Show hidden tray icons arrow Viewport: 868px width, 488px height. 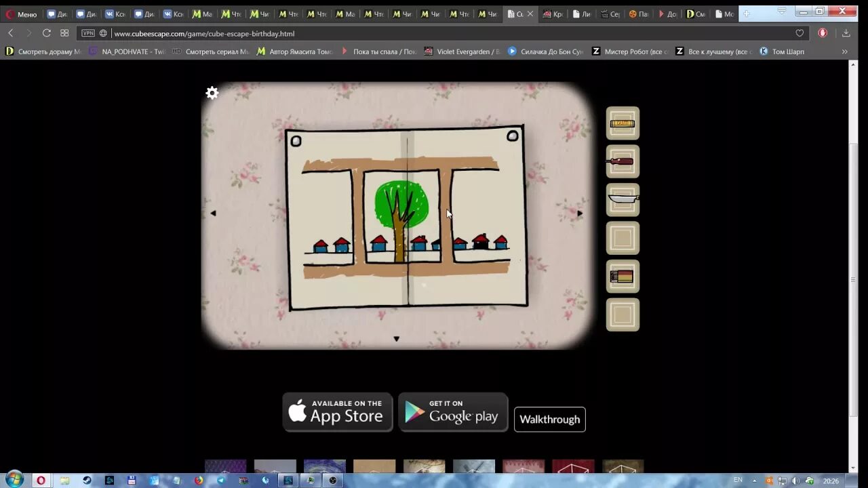754,481
